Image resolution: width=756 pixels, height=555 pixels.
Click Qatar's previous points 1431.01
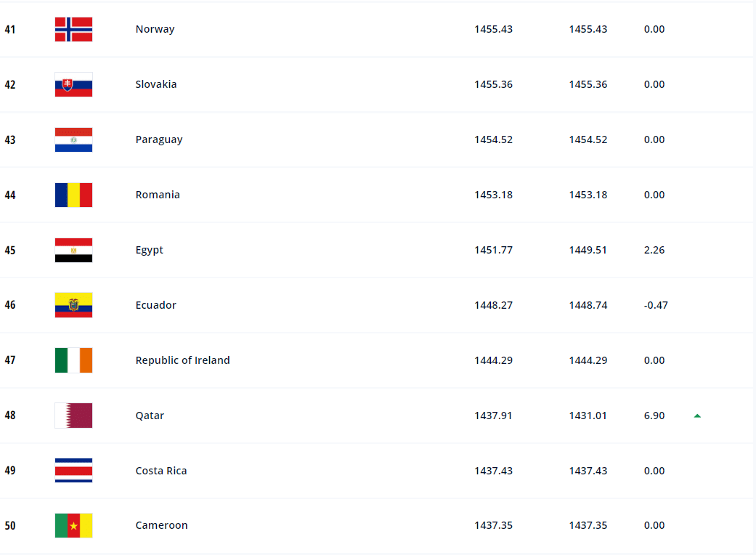point(588,416)
